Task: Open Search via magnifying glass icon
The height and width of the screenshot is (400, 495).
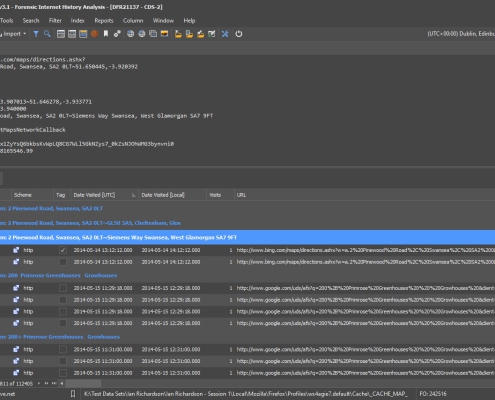Action: click(x=47, y=34)
